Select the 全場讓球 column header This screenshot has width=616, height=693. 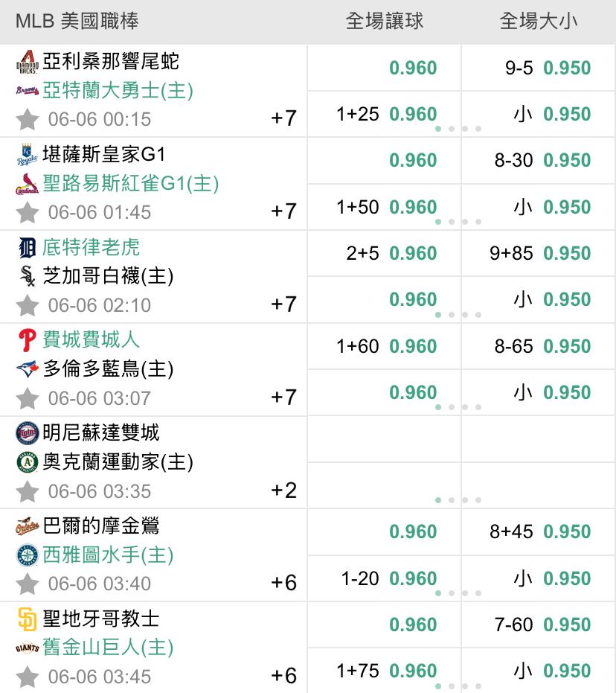(384, 21)
